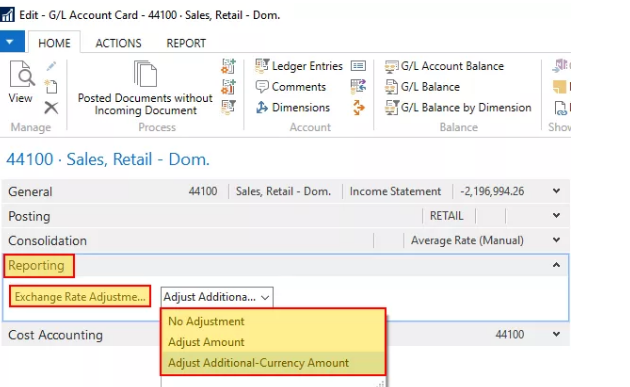Open Ledger Entries

[x=299, y=66]
